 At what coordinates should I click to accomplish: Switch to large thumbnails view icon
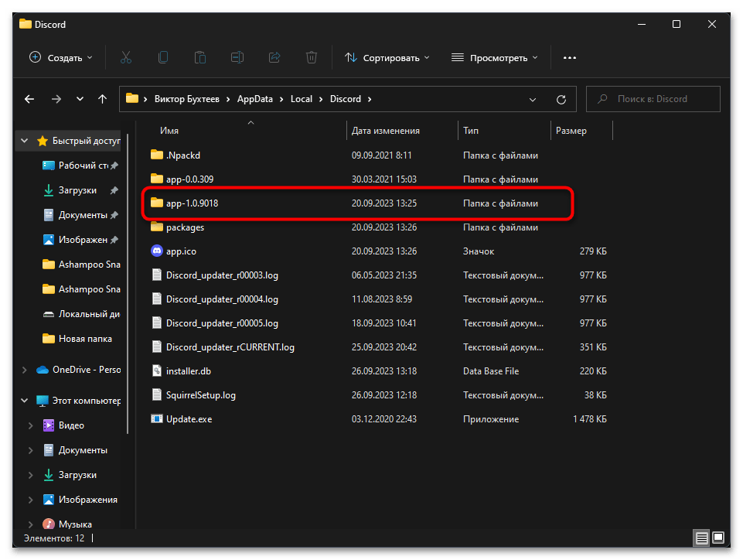718,538
